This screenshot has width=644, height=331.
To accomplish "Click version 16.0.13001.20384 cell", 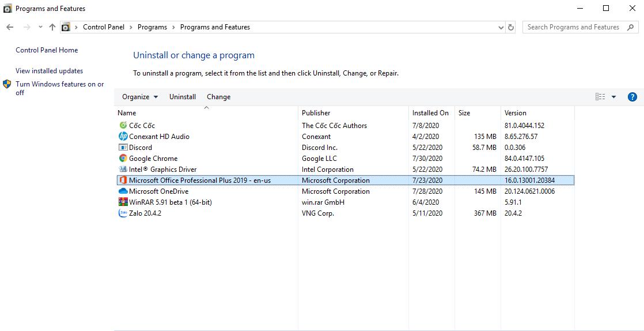I will pos(530,180).
